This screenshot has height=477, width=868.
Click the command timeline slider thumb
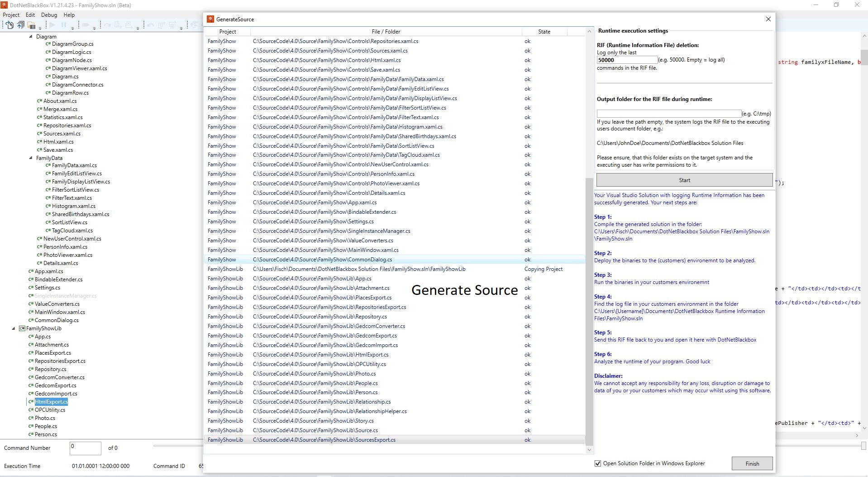pos(863,446)
